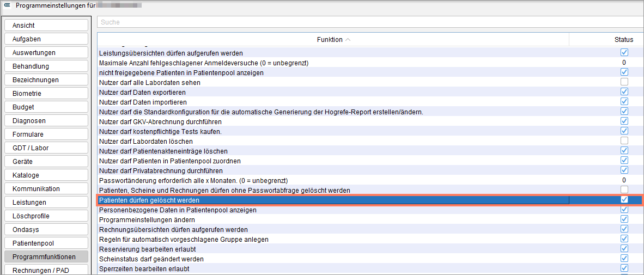Click the value of Passwortänderung erforderlich alle x Monaten

(x=624, y=180)
